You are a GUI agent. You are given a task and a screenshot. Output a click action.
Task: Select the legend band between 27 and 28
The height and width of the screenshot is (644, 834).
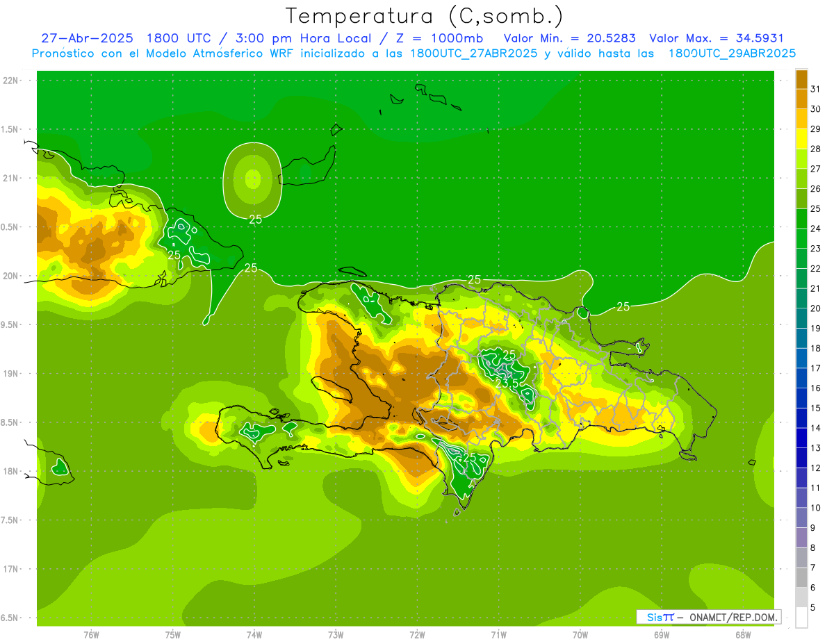coord(801,158)
